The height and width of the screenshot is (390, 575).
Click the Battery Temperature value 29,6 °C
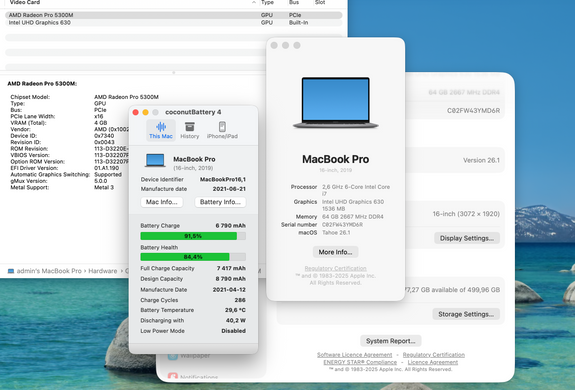point(235,310)
